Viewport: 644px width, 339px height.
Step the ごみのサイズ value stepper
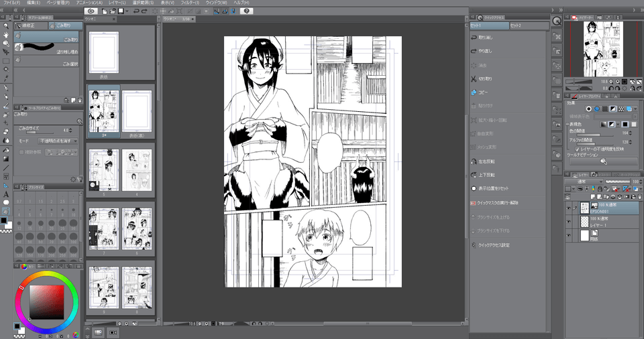pyautogui.click(x=70, y=130)
